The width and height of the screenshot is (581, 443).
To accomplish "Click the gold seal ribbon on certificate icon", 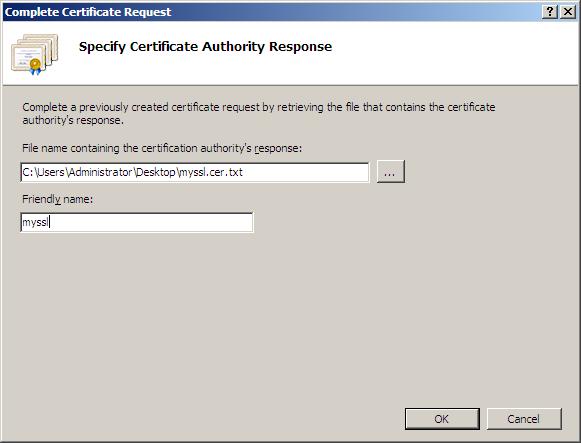I will pos(36,66).
